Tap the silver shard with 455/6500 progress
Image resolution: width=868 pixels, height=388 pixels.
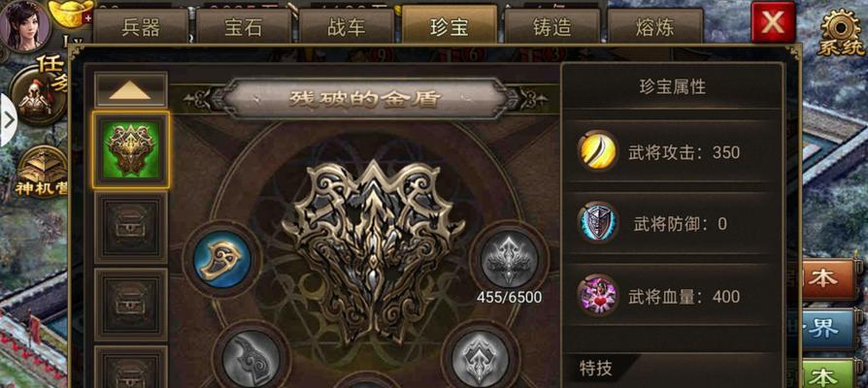click(x=510, y=259)
